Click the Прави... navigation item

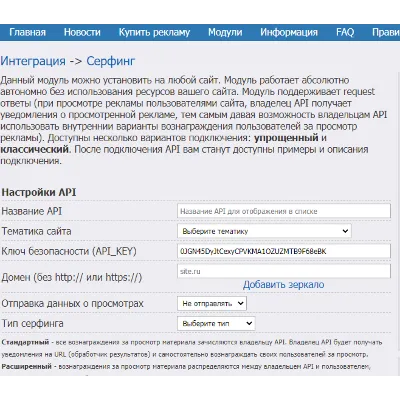[x=386, y=32]
